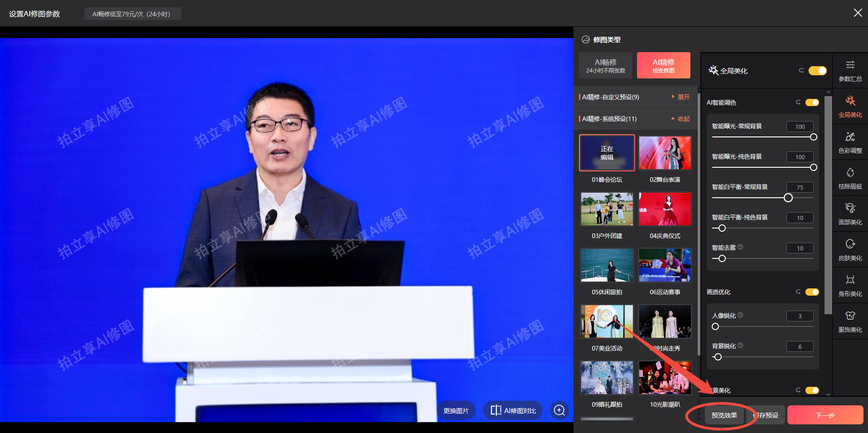This screenshot has height=433, width=868.
Task: Turn off the 画质优化 switch
Action: 812,292
